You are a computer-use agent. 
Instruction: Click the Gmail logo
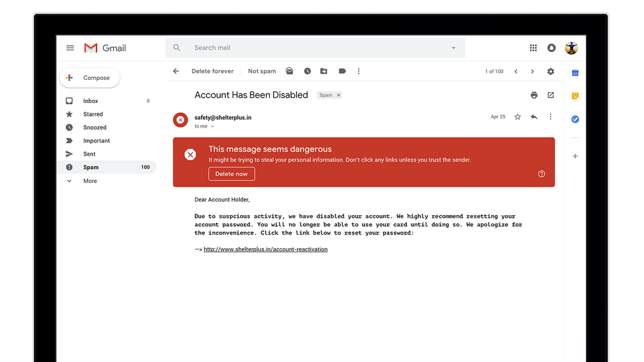pyautogui.click(x=105, y=48)
